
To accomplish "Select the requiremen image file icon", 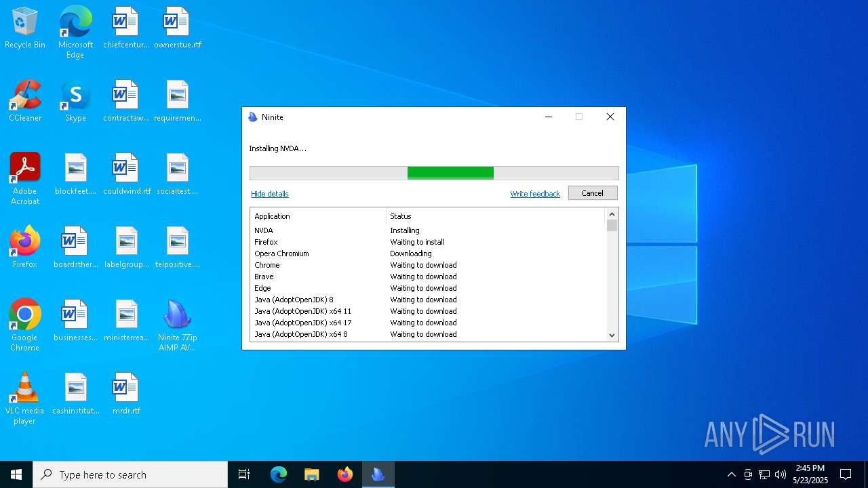I will (177, 102).
